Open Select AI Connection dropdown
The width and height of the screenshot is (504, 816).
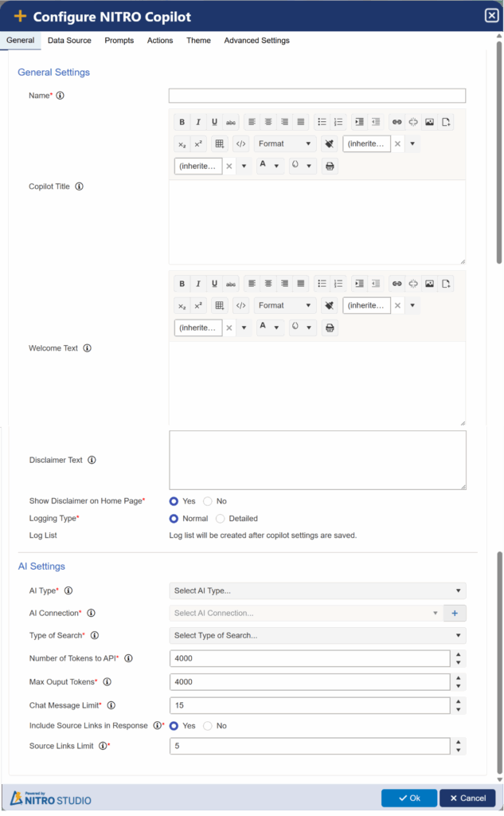pyautogui.click(x=307, y=613)
